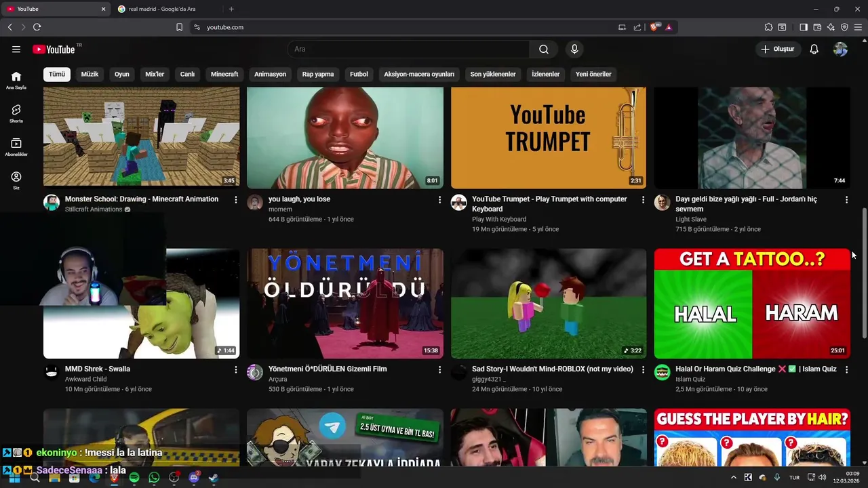Open options for you laugh, you lose

click(439, 200)
